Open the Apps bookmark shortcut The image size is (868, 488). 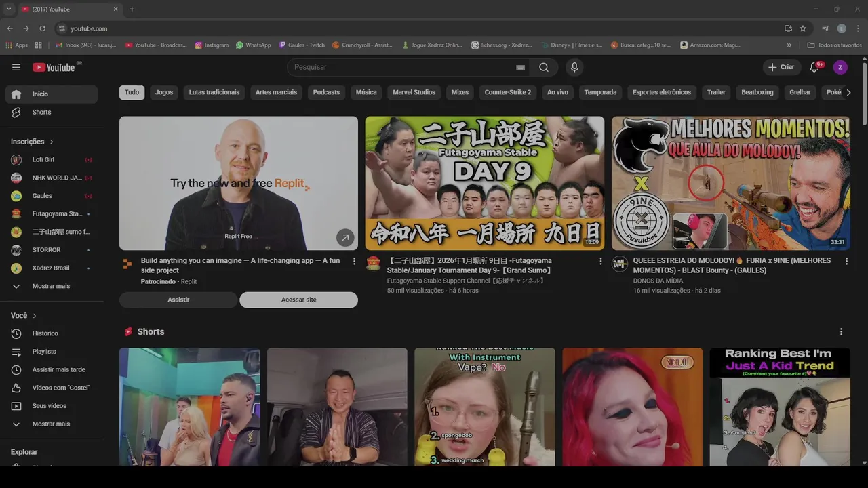point(17,45)
